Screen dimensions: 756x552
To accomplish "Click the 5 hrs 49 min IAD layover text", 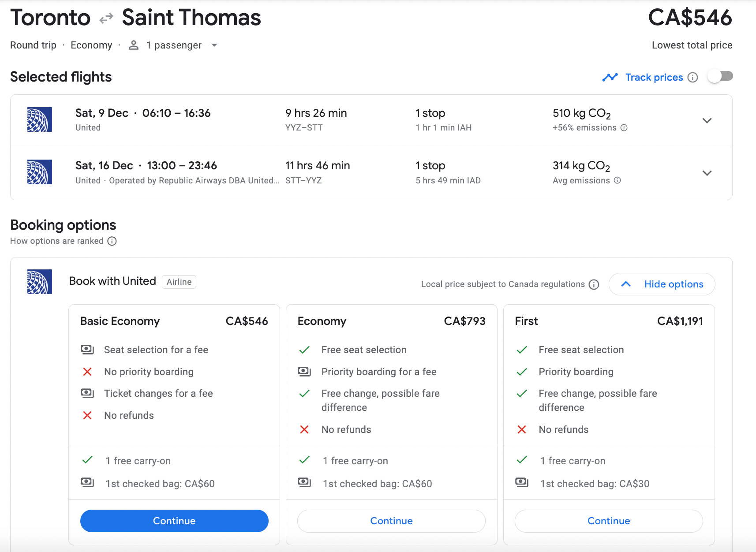I will click(x=448, y=181).
